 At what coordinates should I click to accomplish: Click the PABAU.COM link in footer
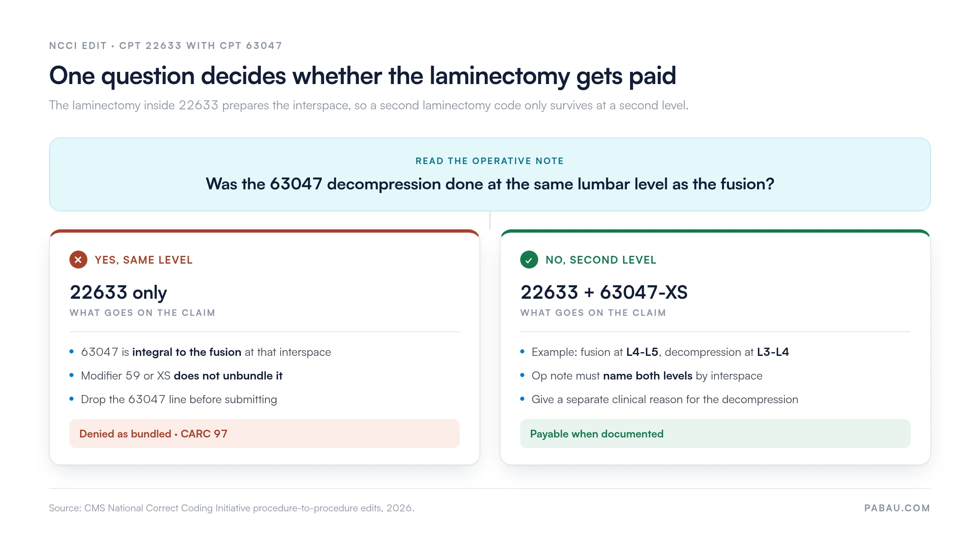pos(897,508)
